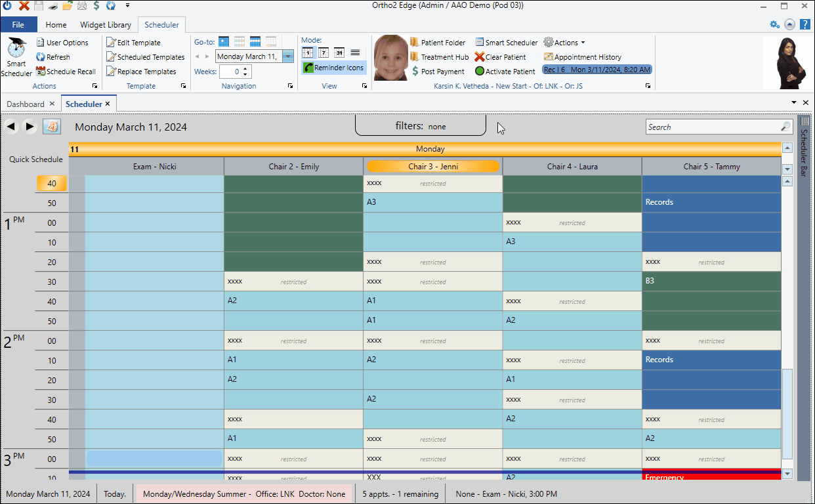815x504 pixels.
Task: Select the Chair 3 - Jenni column header
Action: pos(433,167)
